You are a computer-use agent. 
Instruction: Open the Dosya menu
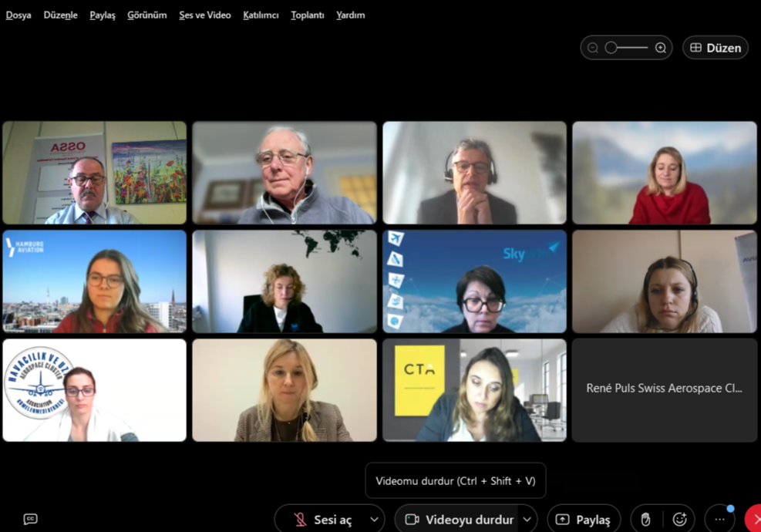click(19, 15)
